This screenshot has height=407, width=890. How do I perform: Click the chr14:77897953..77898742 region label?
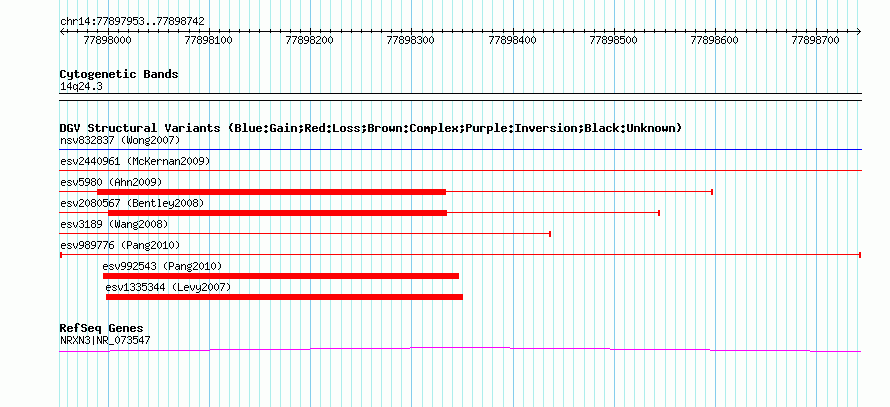point(132,22)
